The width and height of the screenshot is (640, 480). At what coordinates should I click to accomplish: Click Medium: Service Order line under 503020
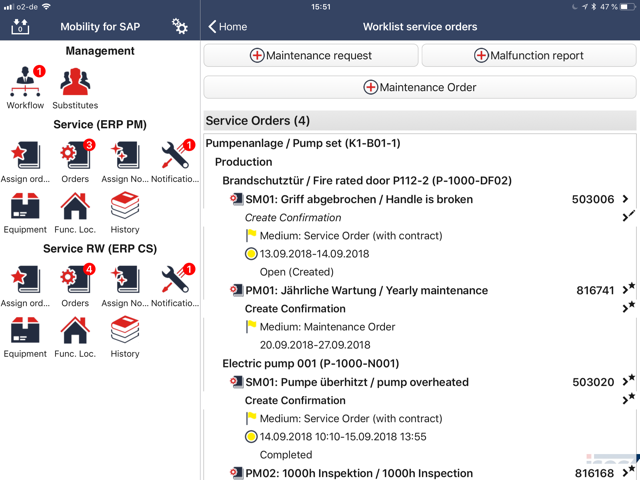351,418
